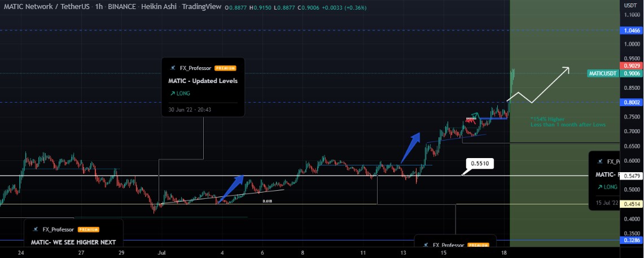Click FX_Professor name in Updated Levels card

click(x=196, y=69)
